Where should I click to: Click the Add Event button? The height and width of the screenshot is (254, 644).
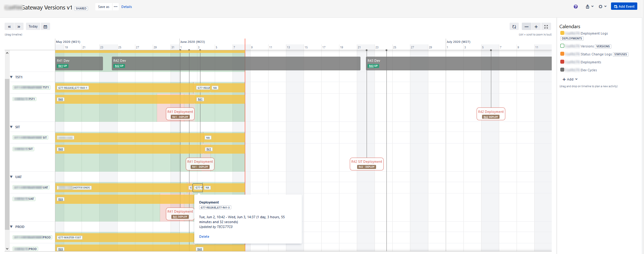(x=624, y=6)
